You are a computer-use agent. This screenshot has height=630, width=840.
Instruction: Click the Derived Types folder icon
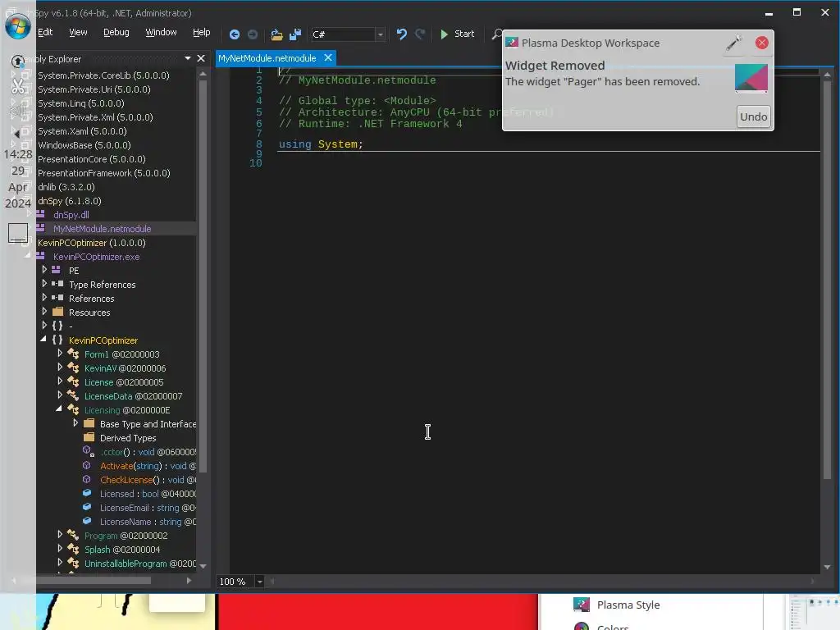tap(89, 437)
